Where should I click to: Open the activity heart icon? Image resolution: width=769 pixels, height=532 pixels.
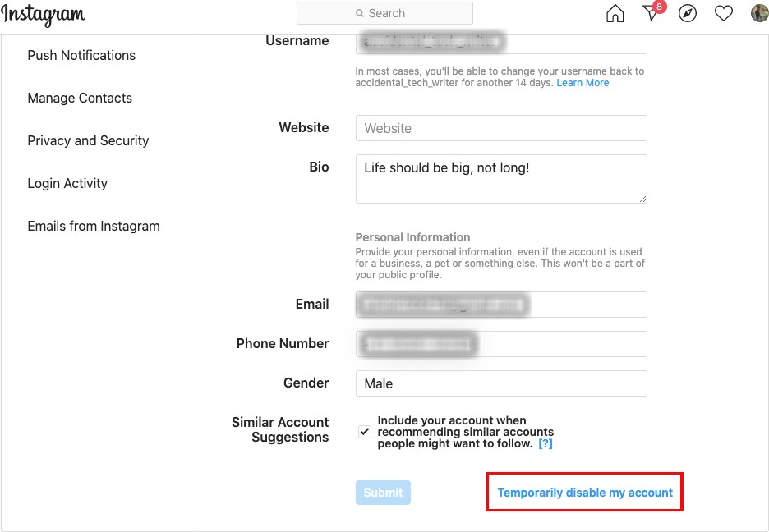[723, 13]
